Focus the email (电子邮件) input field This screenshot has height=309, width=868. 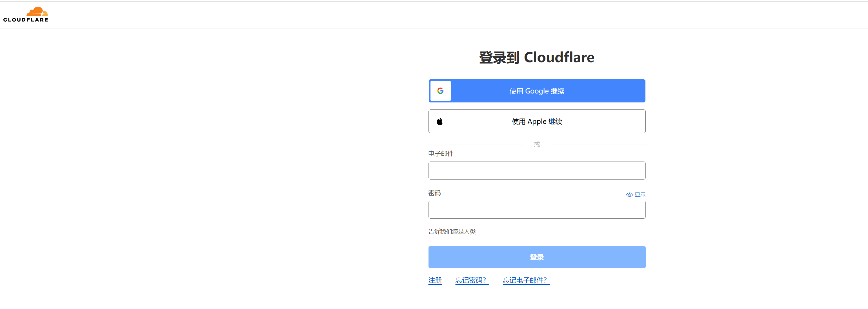(x=537, y=170)
